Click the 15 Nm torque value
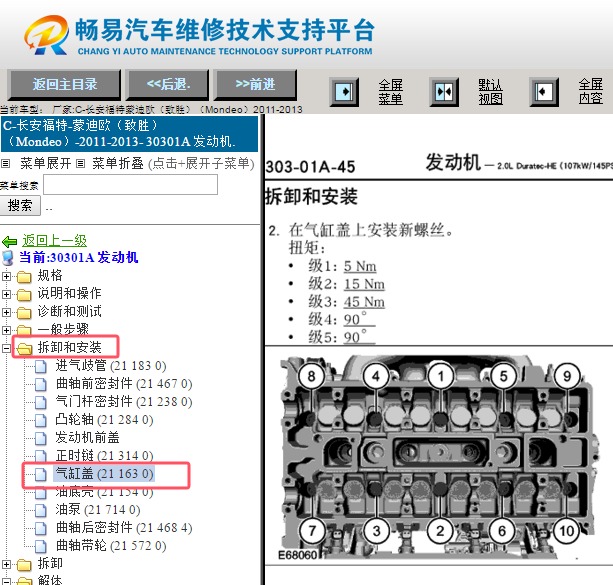613x585 pixels. 364,284
